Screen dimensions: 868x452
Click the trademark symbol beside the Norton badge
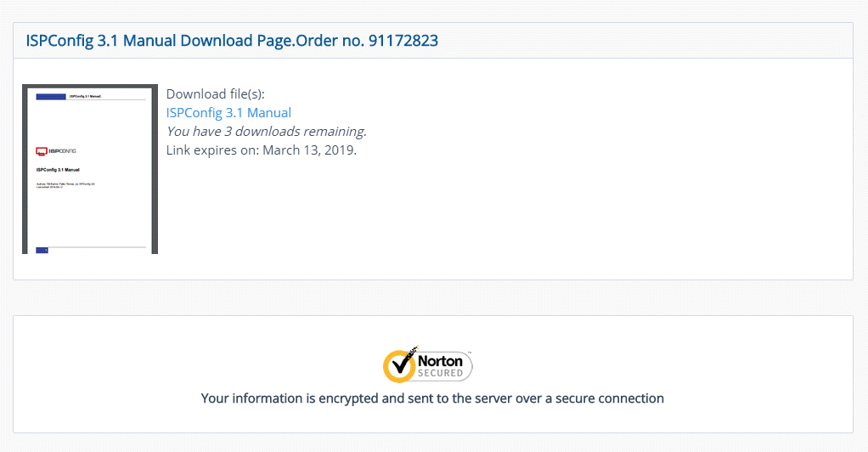[469, 353]
